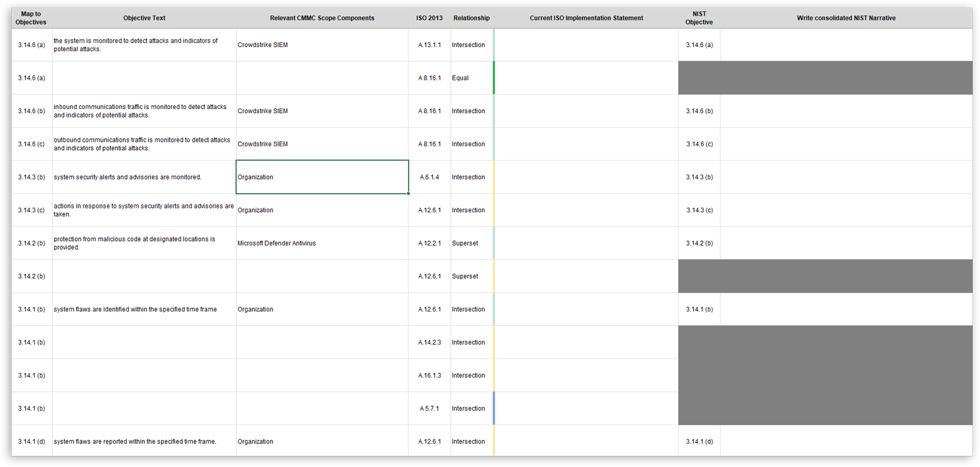Click empty NIST Narrative cell in 3.14.1 (d) row
The width and height of the screenshot is (980, 467).
pyautogui.click(x=846, y=442)
